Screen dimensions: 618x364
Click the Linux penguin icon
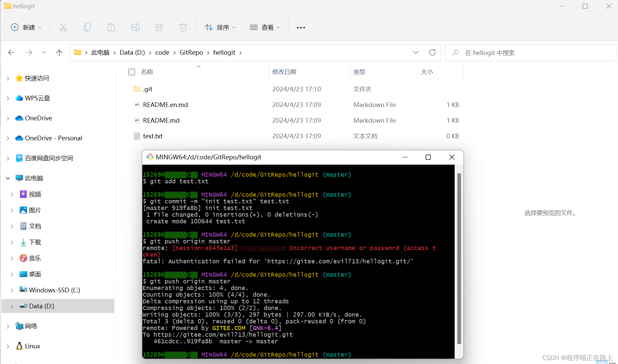tap(19, 346)
